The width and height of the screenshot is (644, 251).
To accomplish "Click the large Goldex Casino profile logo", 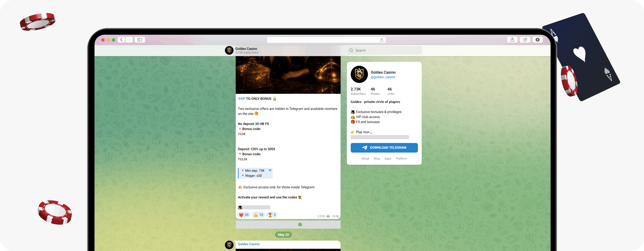I will click(359, 74).
